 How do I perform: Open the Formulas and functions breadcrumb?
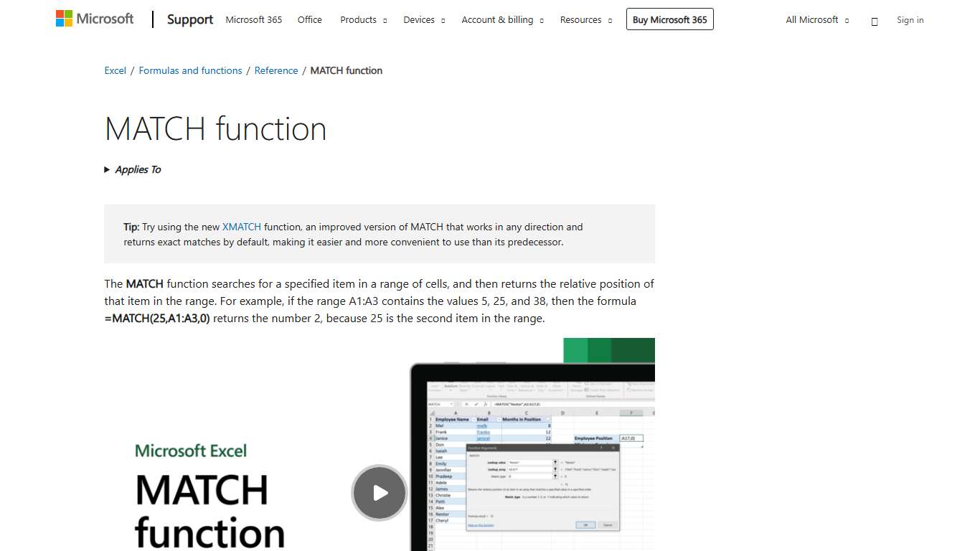pos(190,70)
